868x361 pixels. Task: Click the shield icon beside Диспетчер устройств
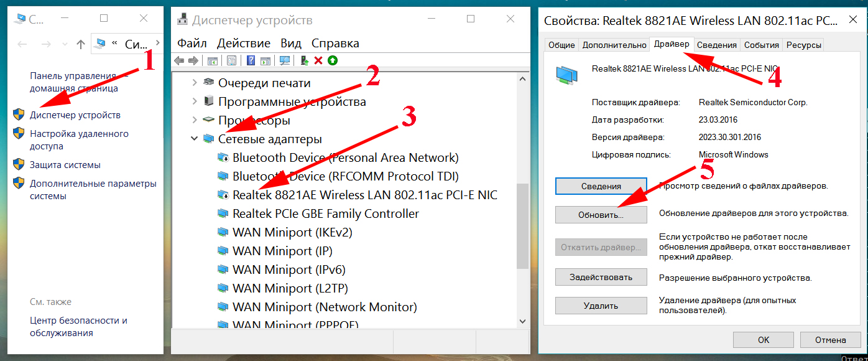tap(19, 115)
